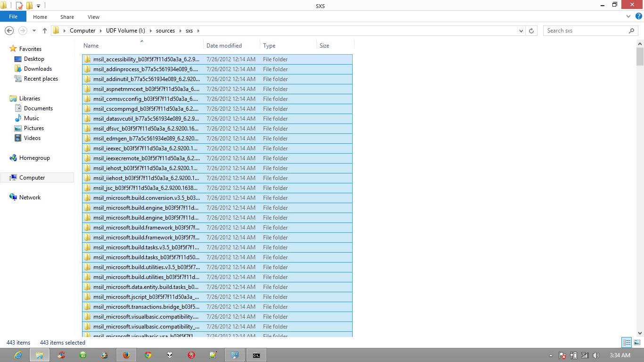This screenshot has width=644, height=362.
Task: Open Google Chrome from the taskbar
Action: pyautogui.click(x=148, y=355)
